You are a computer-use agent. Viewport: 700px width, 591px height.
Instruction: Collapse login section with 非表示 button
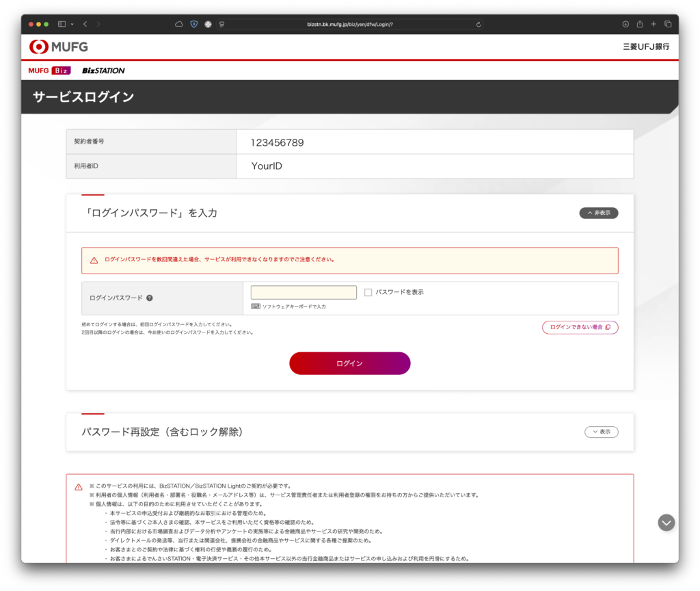click(599, 213)
